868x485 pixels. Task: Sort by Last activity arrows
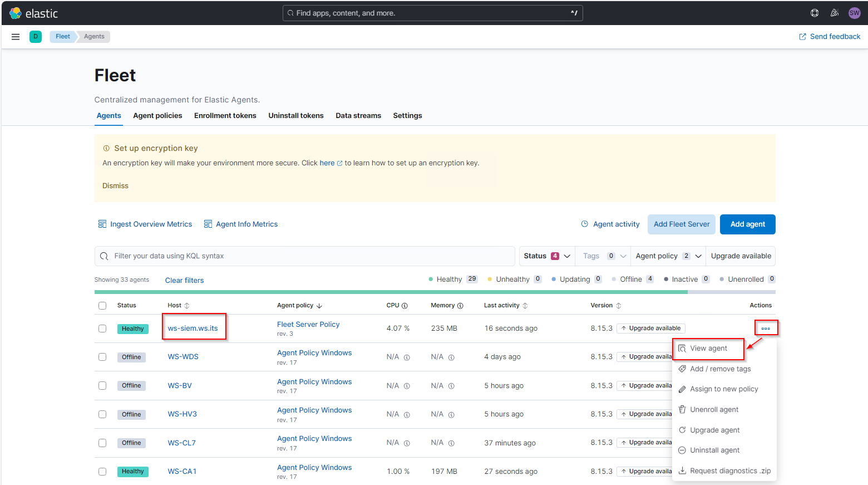click(525, 306)
